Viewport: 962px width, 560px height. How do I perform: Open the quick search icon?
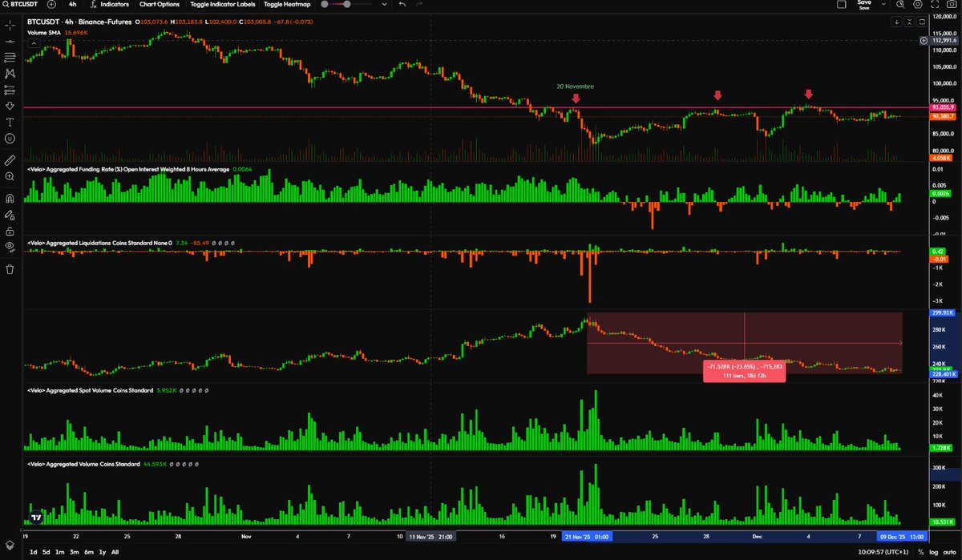900,4
